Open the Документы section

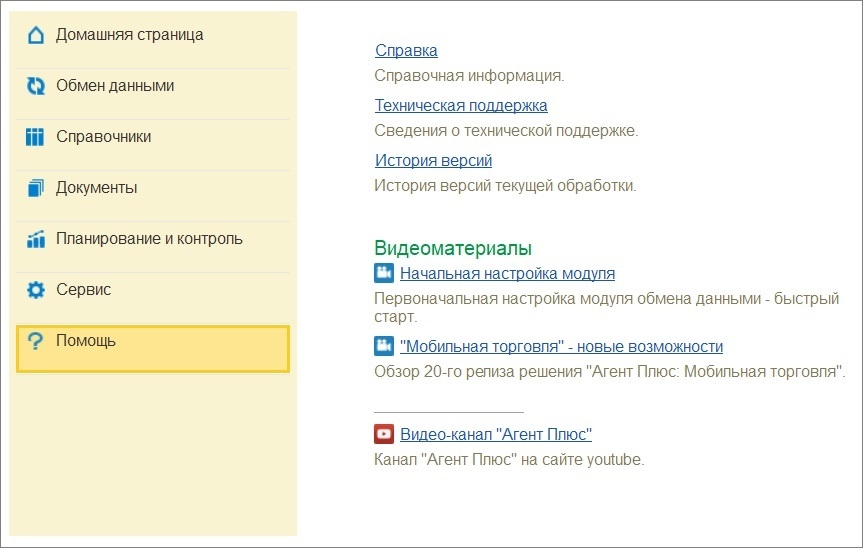pyautogui.click(x=97, y=188)
